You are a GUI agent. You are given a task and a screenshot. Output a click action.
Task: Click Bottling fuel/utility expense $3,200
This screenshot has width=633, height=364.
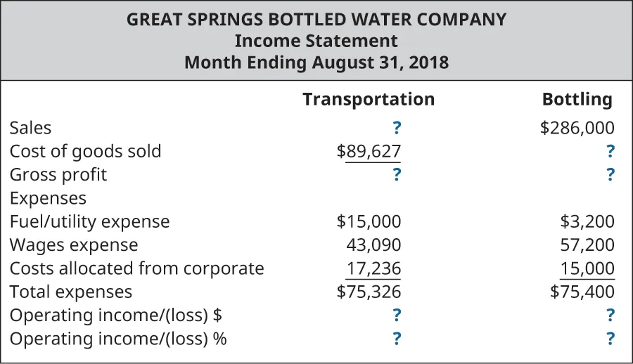pos(587,222)
